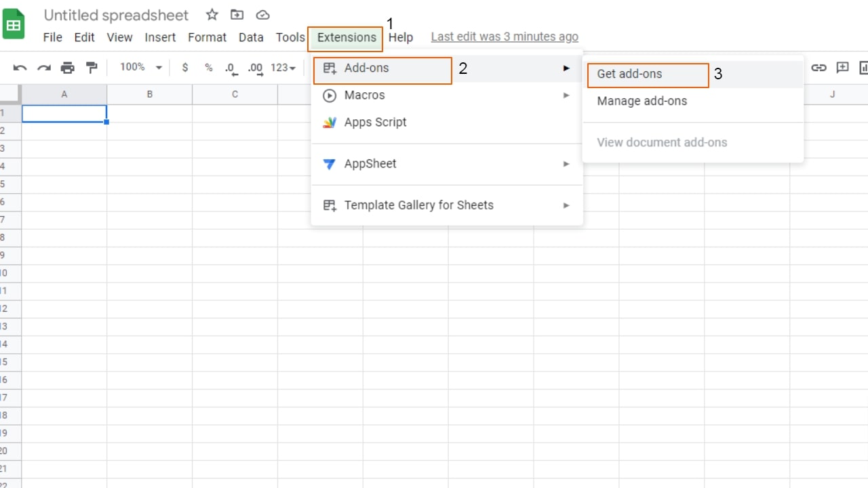This screenshot has width=868, height=488.
Task: Open the File menu
Action: click(x=52, y=37)
